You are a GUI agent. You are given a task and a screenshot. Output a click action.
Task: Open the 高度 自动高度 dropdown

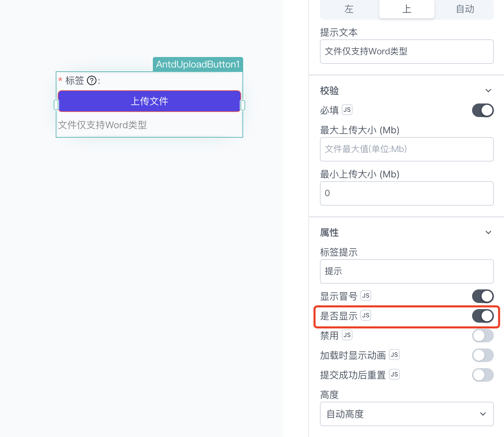(x=407, y=414)
